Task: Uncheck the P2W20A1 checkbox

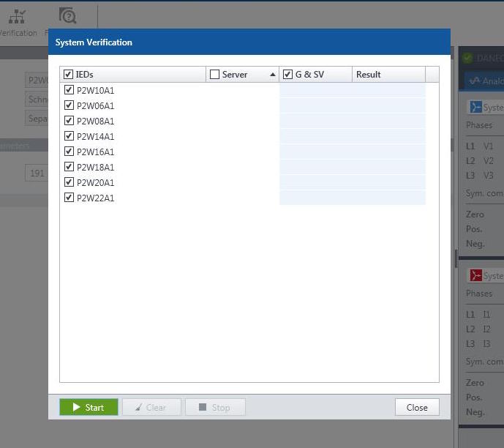Action: (x=69, y=182)
